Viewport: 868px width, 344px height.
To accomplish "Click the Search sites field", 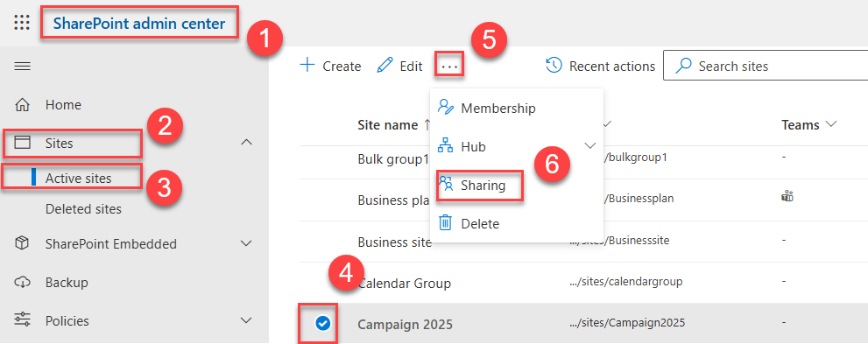I will (x=765, y=67).
